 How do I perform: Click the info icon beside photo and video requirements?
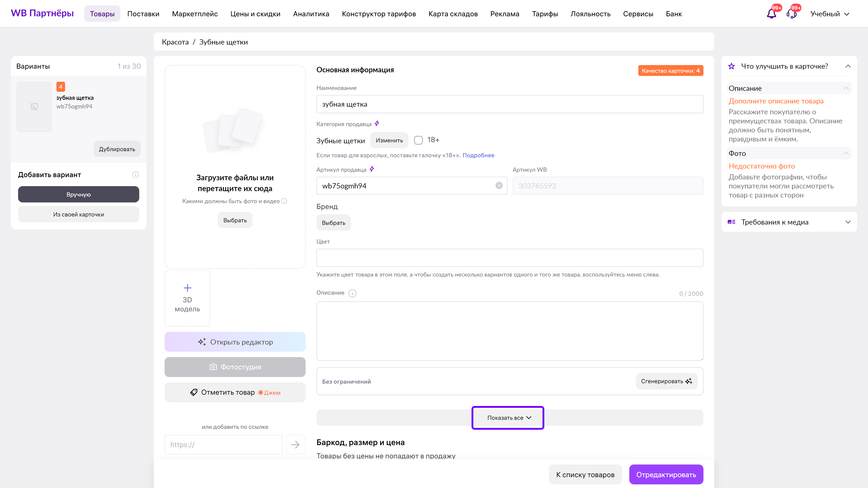[x=284, y=201]
